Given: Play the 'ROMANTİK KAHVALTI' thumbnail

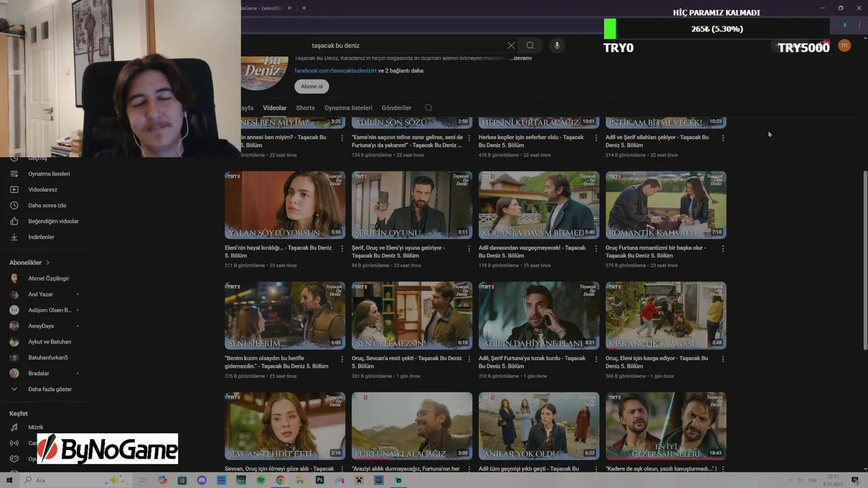Looking at the screenshot, I should 666,205.
